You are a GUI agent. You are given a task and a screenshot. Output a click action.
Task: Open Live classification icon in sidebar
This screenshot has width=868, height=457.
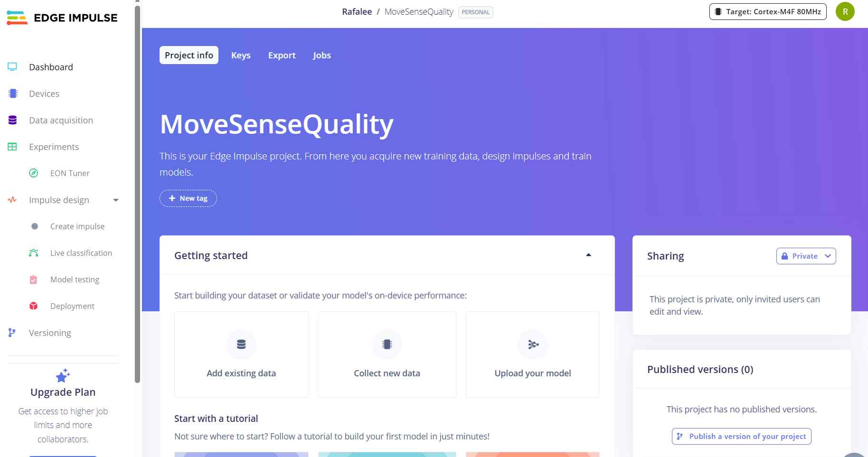tap(34, 253)
